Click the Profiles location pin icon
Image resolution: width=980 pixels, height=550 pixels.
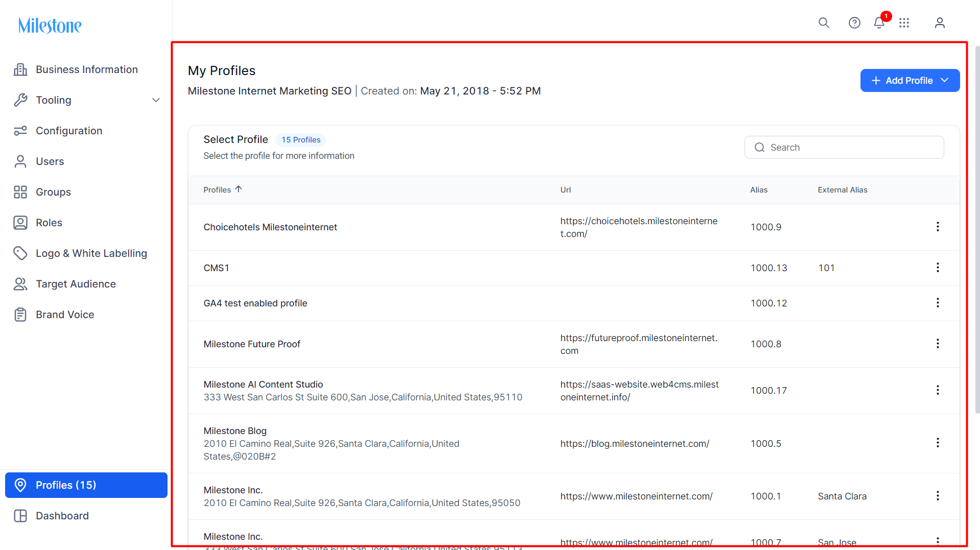point(20,485)
